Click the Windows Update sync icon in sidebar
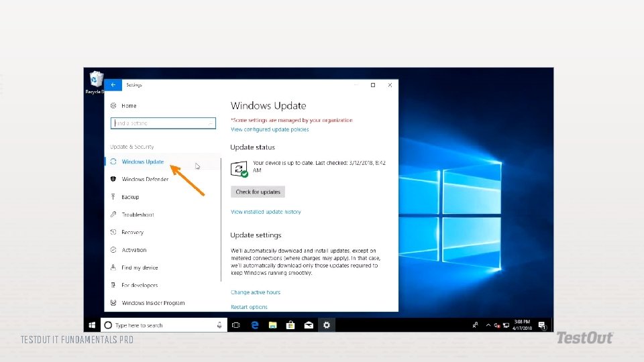This screenshot has height=362, width=644. click(113, 162)
